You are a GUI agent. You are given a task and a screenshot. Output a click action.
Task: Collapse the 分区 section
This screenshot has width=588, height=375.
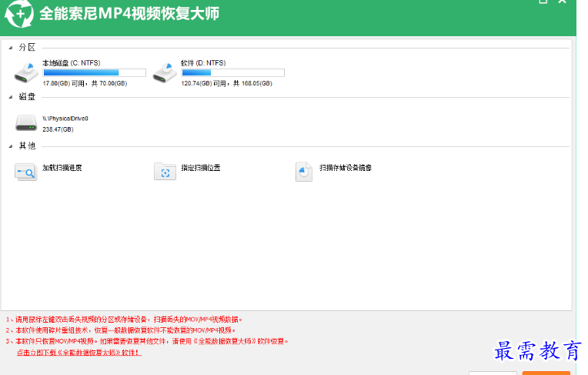[11, 48]
